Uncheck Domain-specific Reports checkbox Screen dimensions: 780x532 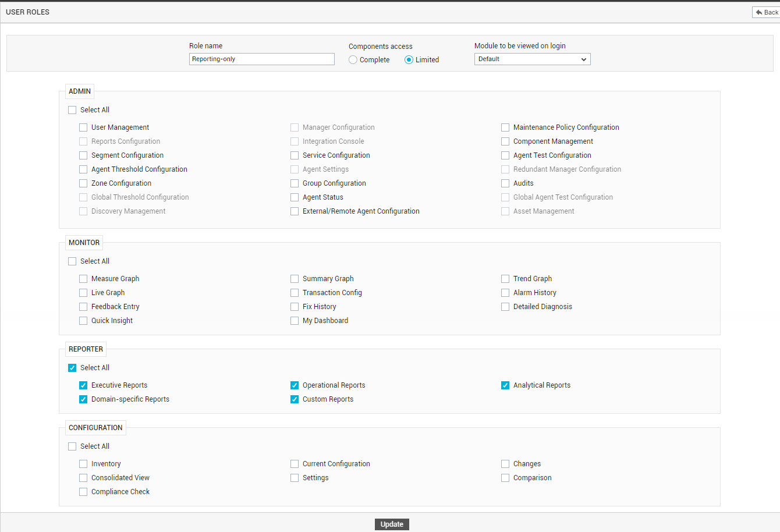[x=83, y=399]
